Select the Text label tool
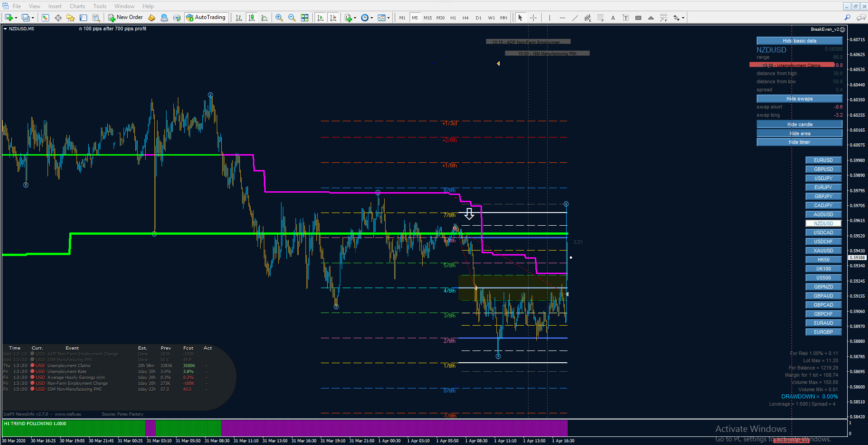The height and width of the screenshot is (445, 868). tap(625, 18)
